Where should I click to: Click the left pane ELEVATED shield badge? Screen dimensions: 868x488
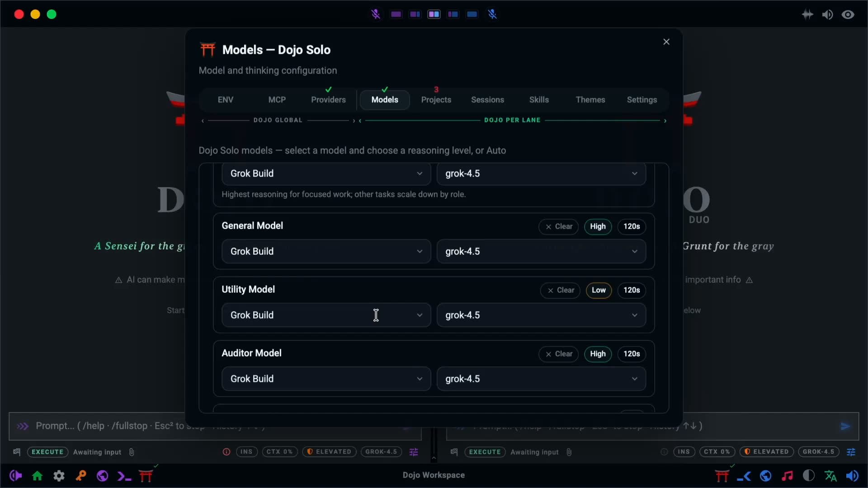coord(329,452)
